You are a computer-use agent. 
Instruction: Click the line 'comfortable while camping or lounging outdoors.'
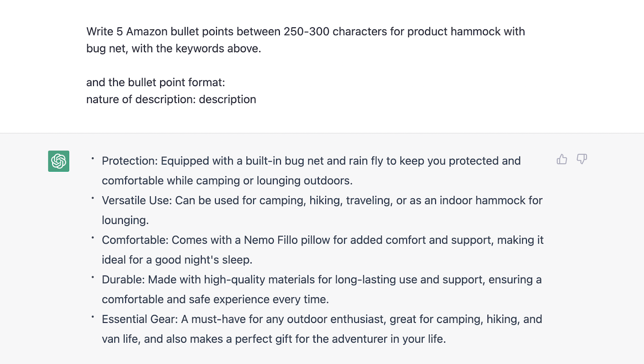[x=227, y=181]
